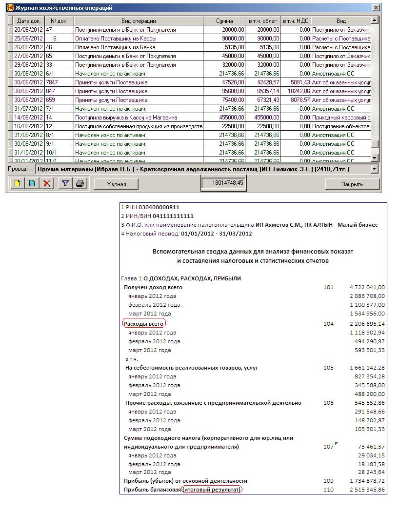Viewport: 419px width, 532px height.
Task: Click the taxable amount 85357,14
Action: coord(262,91)
